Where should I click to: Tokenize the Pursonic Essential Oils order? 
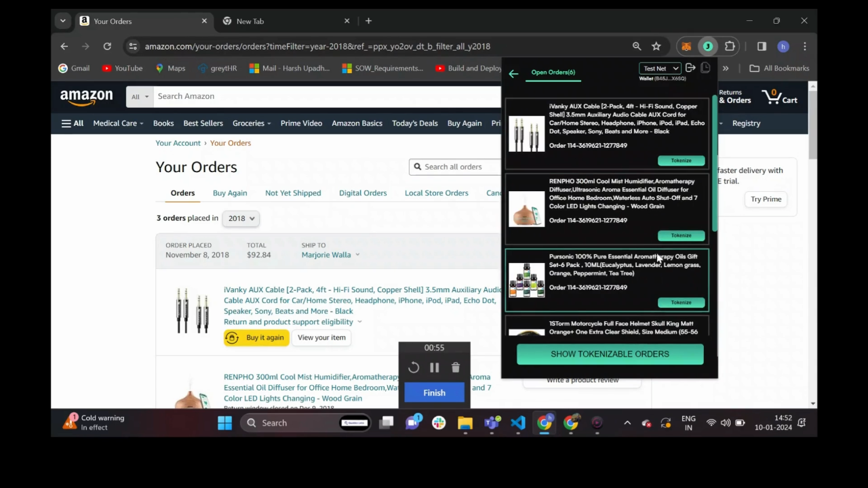(x=681, y=302)
